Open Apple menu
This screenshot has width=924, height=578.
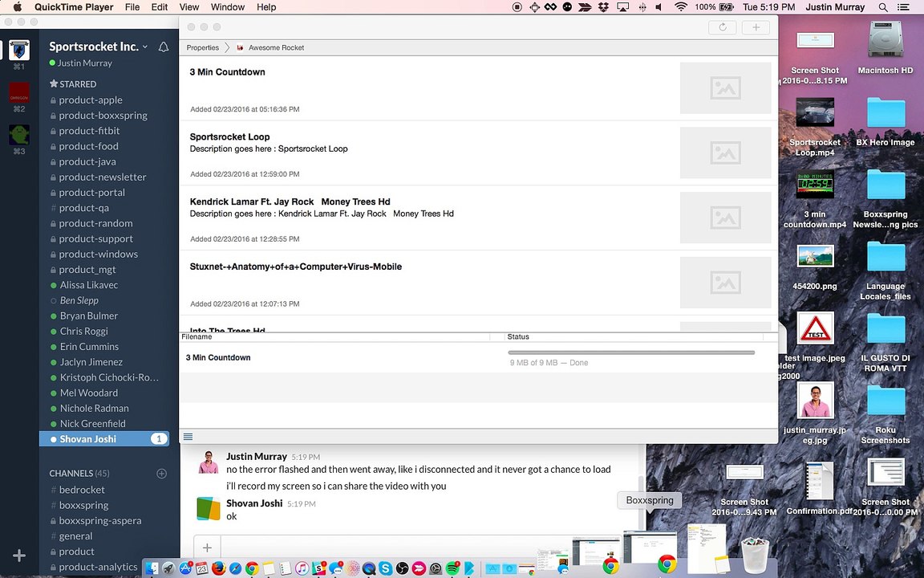click(17, 7)
